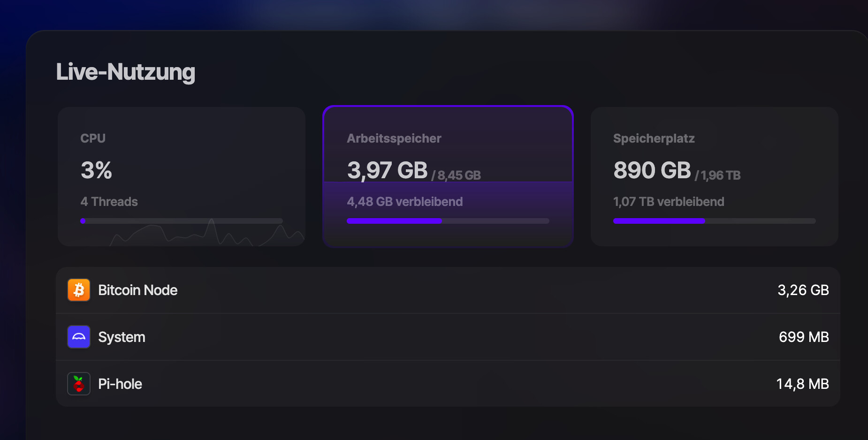Click the CPU usage progress bar

[182, 221]
